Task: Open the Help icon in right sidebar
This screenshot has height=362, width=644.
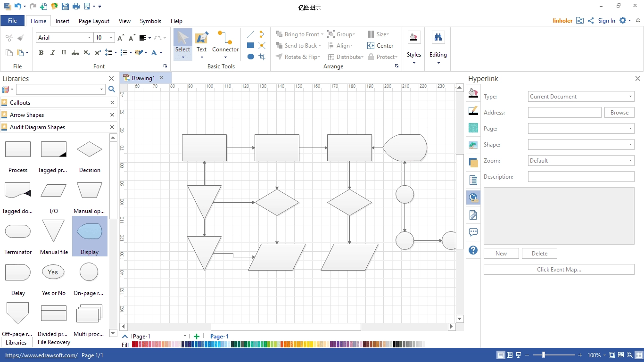Action: (x=473, y=250)
